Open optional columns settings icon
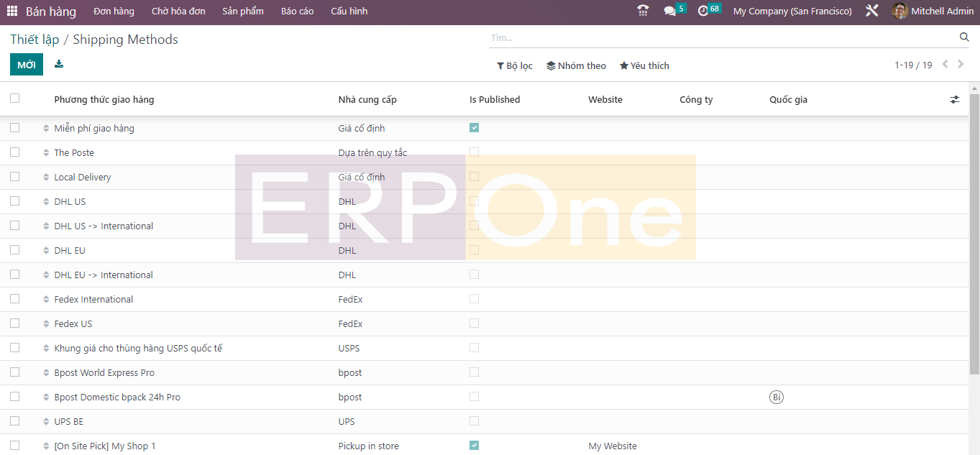Image resolution: width=980 pixels, height=455 pixels. pyautogui.click(x=954, y=100)
